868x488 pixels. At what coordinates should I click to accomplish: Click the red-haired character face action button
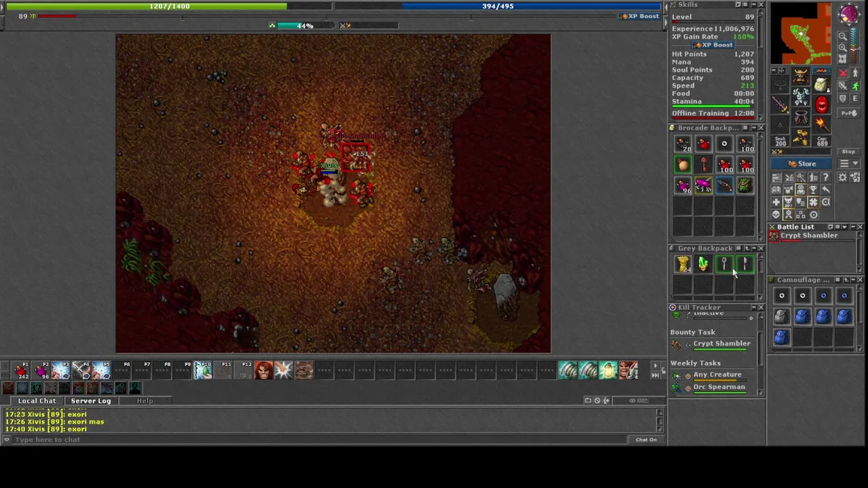[x=264, y=370]
